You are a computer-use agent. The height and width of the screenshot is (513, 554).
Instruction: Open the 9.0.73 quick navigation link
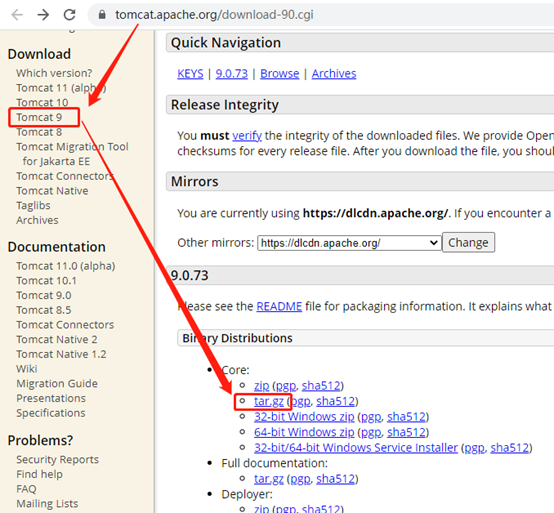point(231,73)
